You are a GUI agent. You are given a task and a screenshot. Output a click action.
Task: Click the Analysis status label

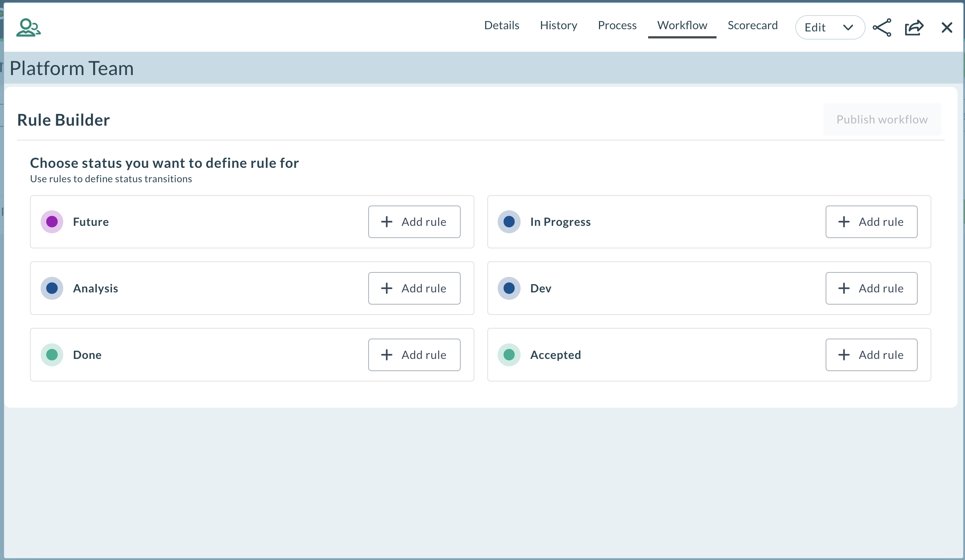(x=95, y=289)
